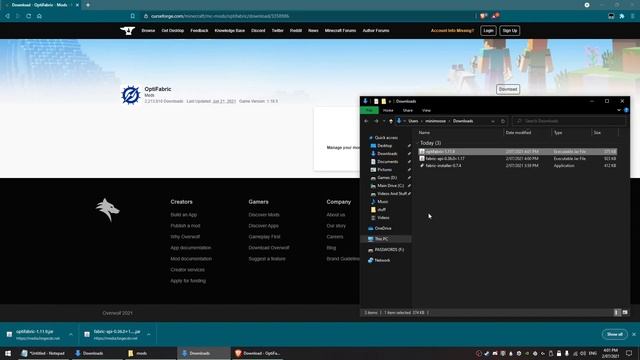This screenshot has width=640, height=360.
Task: Click the Sign Up button on CurseForge
Action: click(509, 31)
